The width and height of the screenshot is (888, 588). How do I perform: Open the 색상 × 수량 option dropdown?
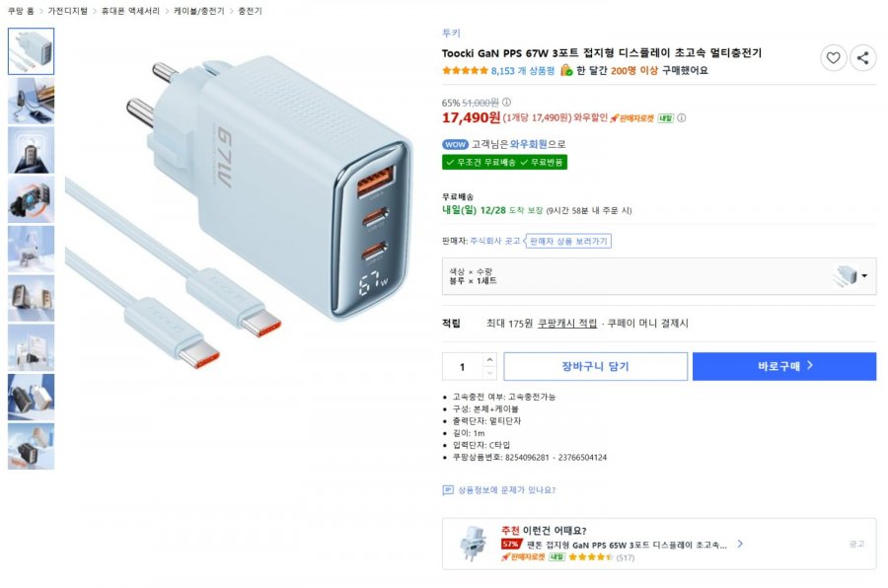coord(659,276)
